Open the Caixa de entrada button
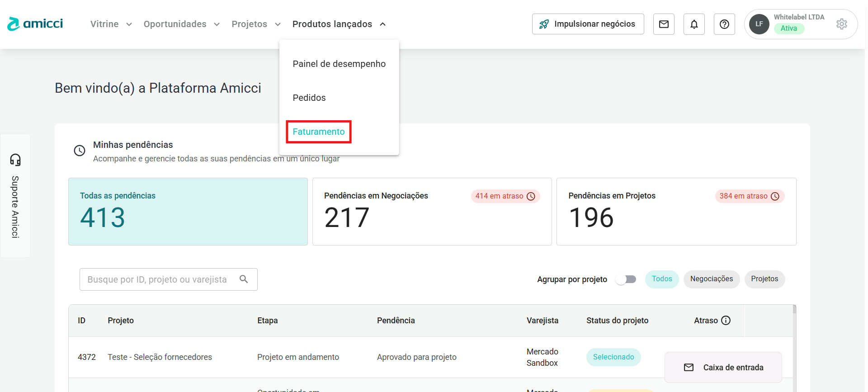The height and width of the screenshot is (392, 868). 723,368
